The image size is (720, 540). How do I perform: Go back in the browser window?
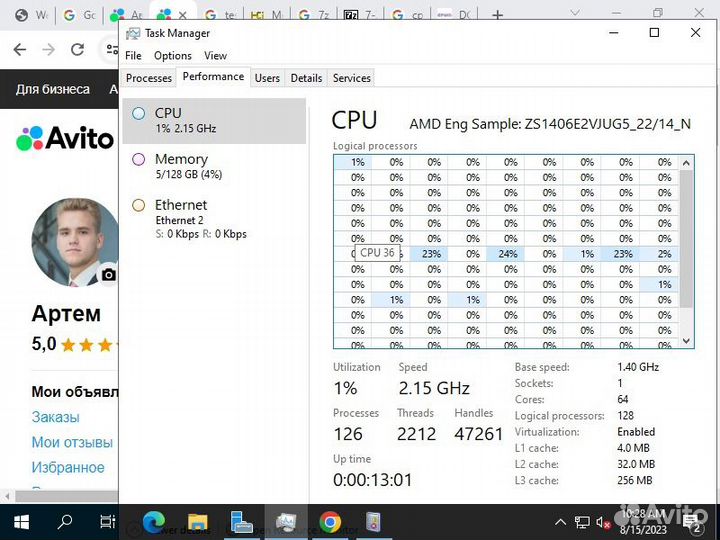(x=20, y=49)
